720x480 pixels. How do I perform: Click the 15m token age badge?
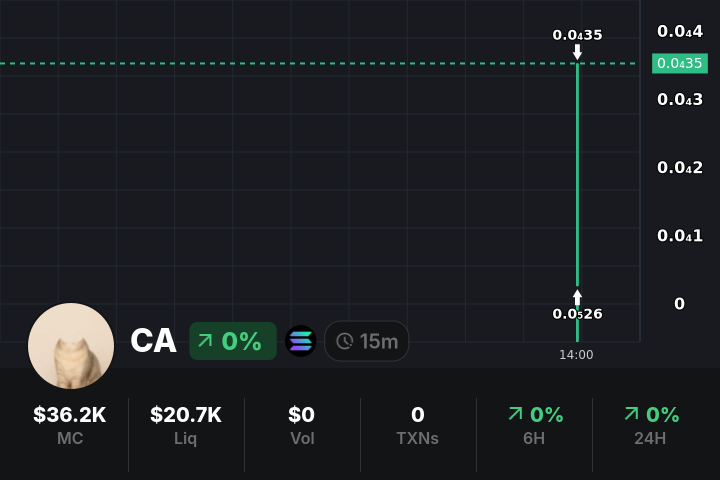click(367, 341)
